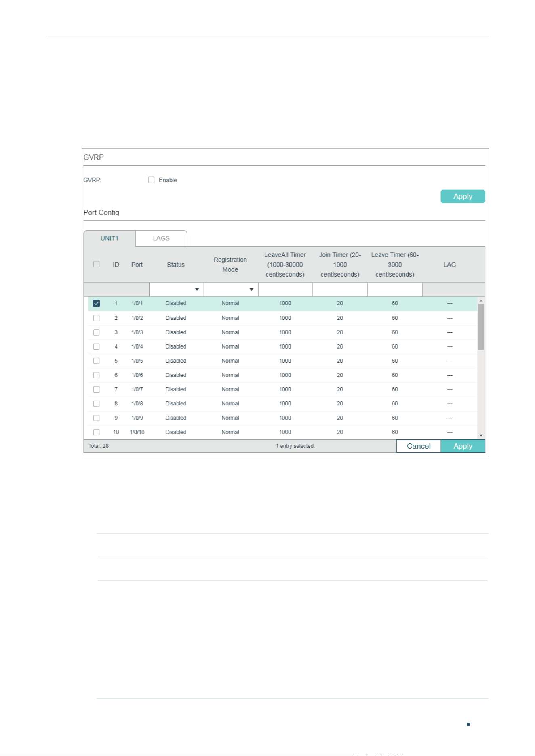Image resolution: width=535 pixels, height=756 pixels.
Task: Click port cell 1/0/5
Action: click(x=137, y=361)
